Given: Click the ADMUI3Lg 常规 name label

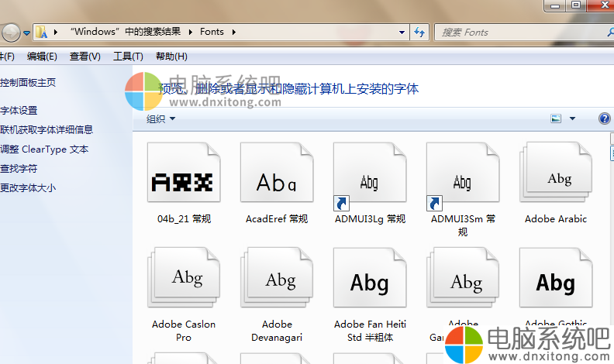Looking at the screenshot, I should [370, 219].
